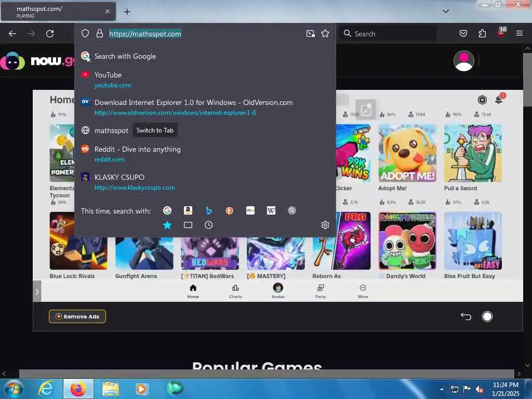Click the taskbar clock 11:24 PM
532x399 pixels.
coord(505,385)
